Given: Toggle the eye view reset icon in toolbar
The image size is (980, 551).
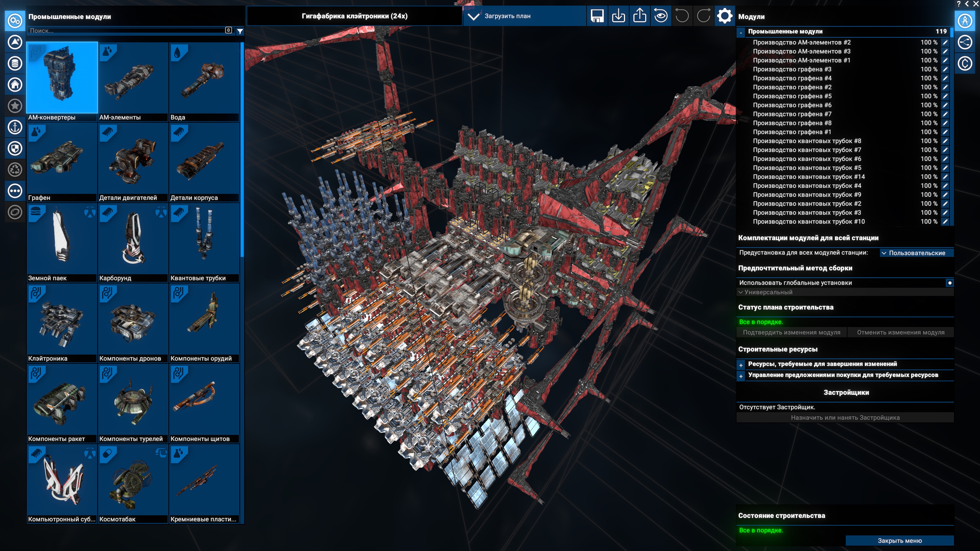Looking at the screenshot, I should click(x=661, y=16).
